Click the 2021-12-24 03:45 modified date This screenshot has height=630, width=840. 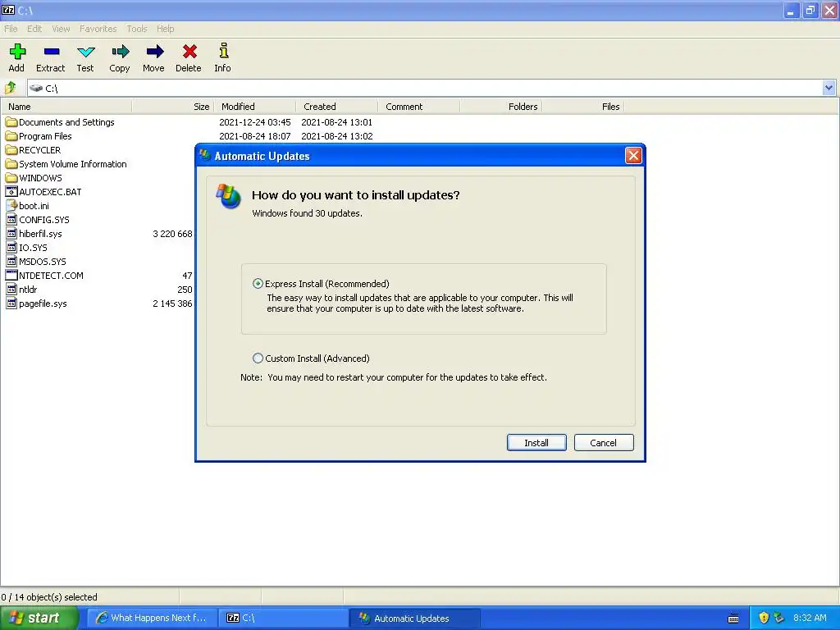pyautogui.click(x=255, y=122)
